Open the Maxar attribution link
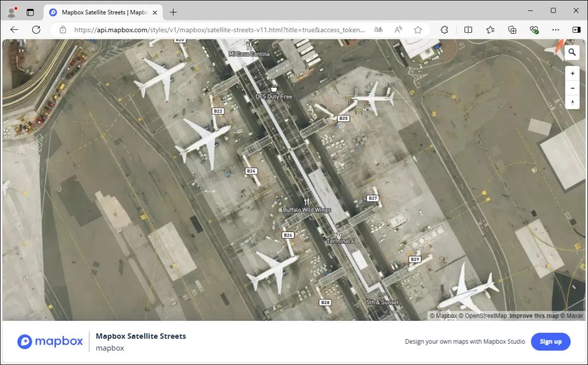 pos(572,316)
